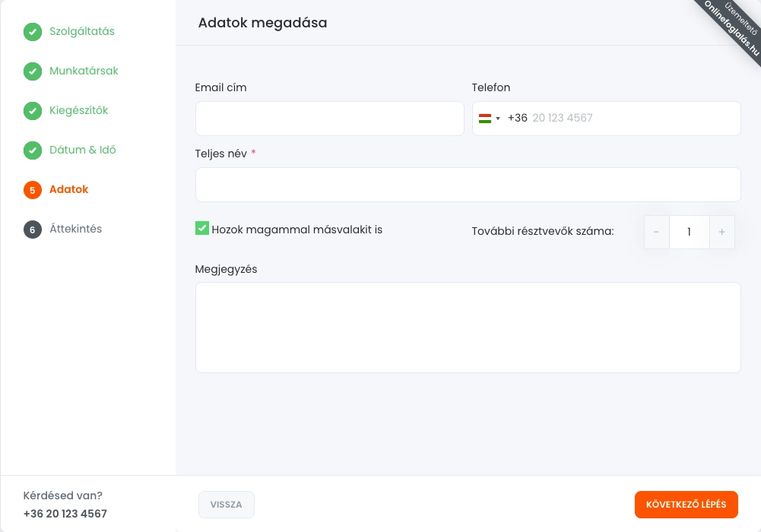Click inside the Megjegyzés text area
The height and width of the screenshot is (532, 761).
468,328
